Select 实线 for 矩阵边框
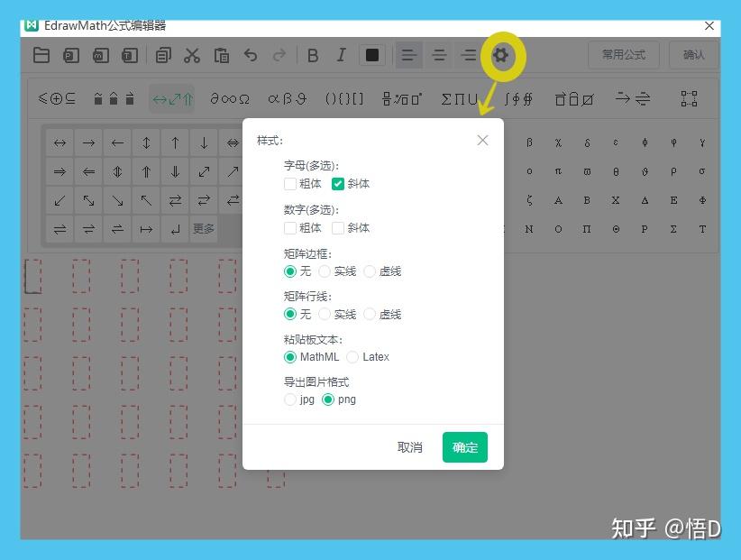The width and height of the screenshot is (741, 560). pyautogui.click(x=325, y=271)
